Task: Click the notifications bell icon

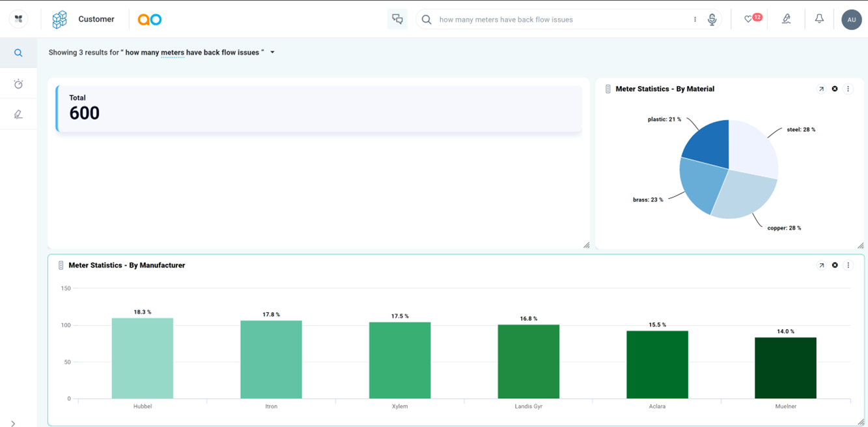Action: click(x=819, y=20)
